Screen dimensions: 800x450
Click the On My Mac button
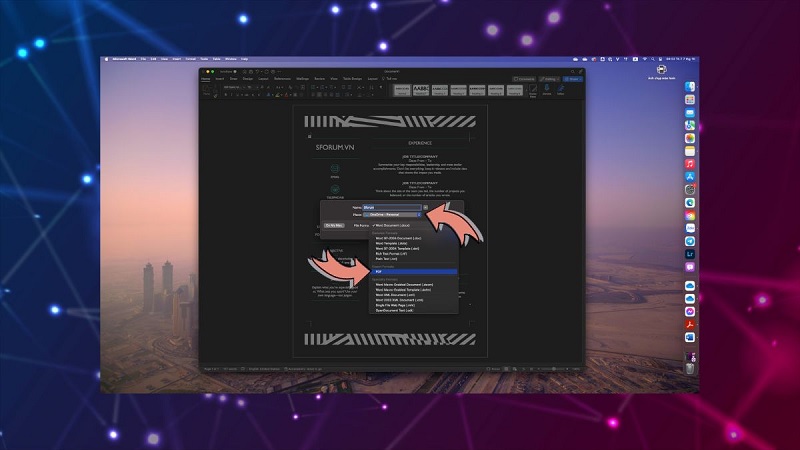coord(336,226)
